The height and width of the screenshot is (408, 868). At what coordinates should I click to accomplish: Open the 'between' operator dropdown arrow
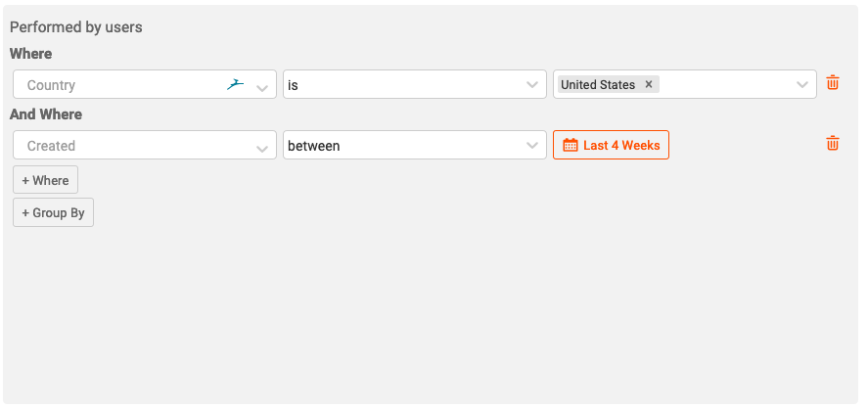[532, 146]
